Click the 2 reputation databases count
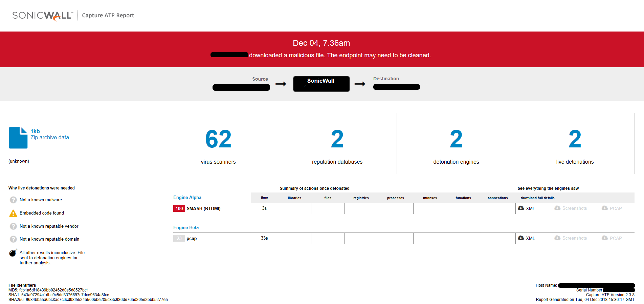644x304 pixels. tap(337, 139)
